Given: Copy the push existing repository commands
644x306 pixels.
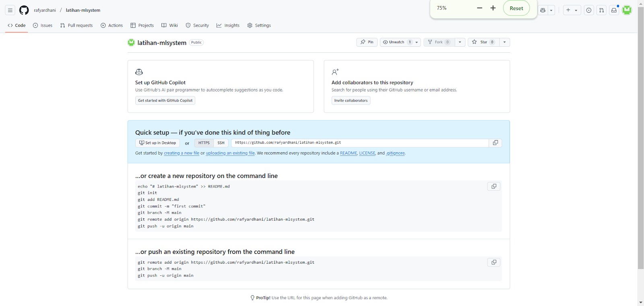Looking at the screenshot, I should pos(494,263).
